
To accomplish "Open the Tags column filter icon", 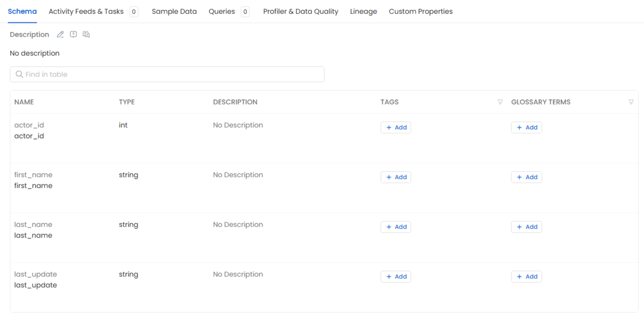I will [500, 102].
